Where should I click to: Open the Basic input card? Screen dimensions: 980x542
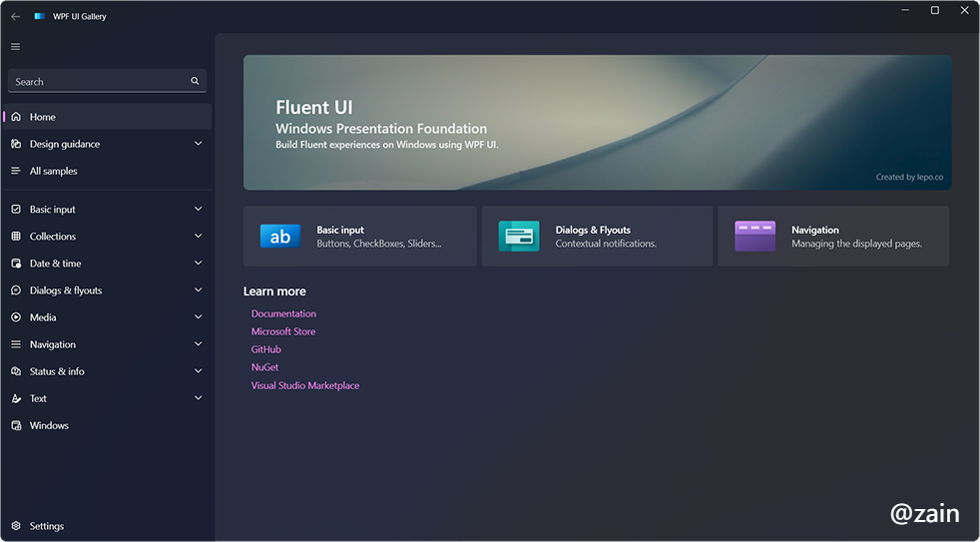point(360,237)
